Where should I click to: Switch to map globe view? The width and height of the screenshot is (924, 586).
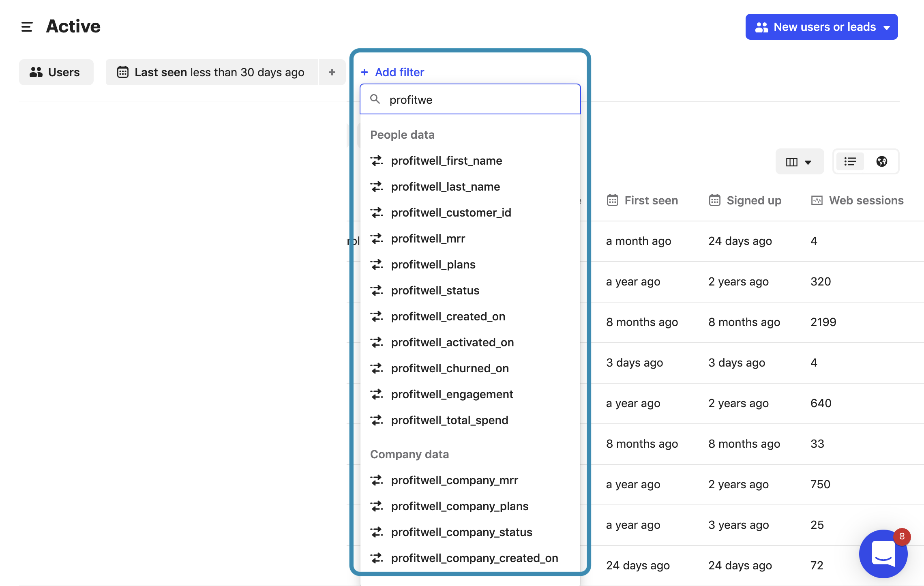(882, 162)
